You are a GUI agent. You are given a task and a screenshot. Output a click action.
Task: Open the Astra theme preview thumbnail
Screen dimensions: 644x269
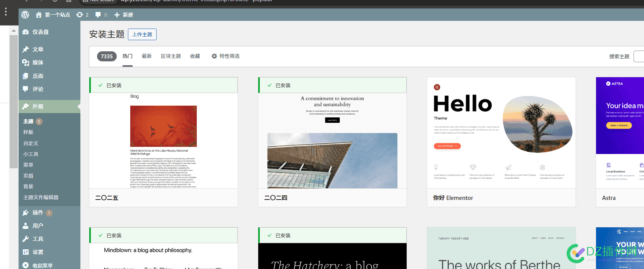pos(620,133)
